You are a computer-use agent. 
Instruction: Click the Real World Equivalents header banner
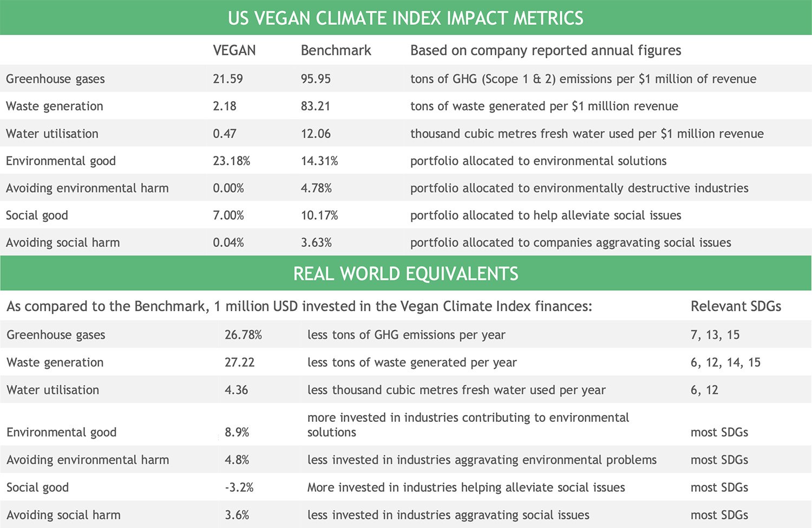click(405, 274)
